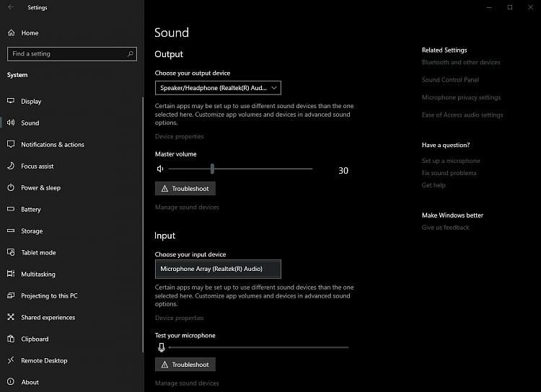541x392 pixels.
Task: Click the Tablet mode icon
Action: click(x=11, y=252)
